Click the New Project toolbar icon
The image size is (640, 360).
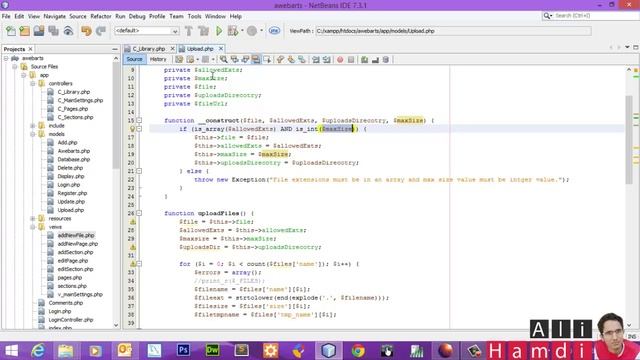click(x=25, y=31)
